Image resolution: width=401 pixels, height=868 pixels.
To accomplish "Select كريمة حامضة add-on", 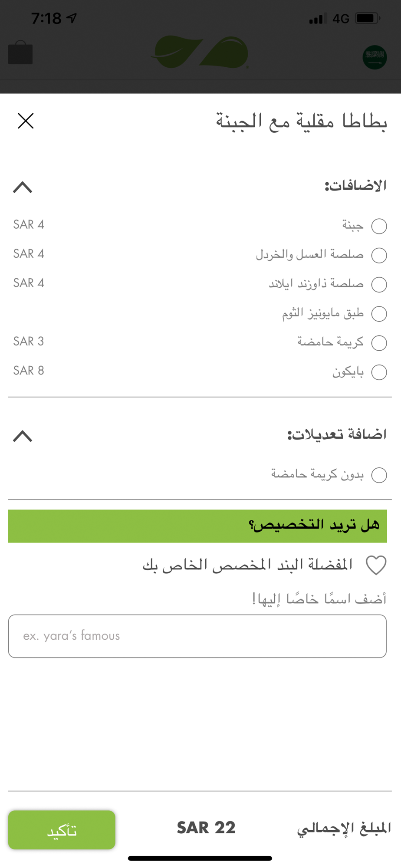I will [x=379, y=343].
